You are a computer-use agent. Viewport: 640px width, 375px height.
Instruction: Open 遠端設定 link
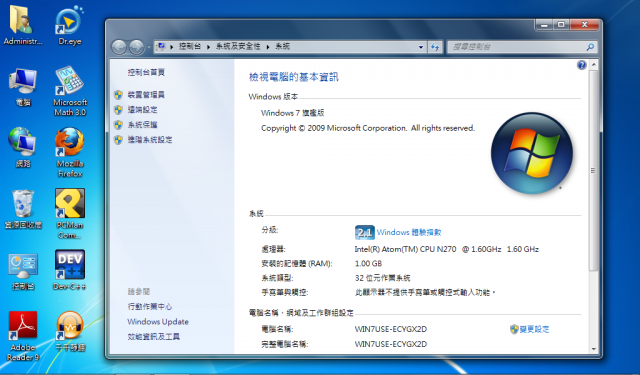[x=142, y=110]
